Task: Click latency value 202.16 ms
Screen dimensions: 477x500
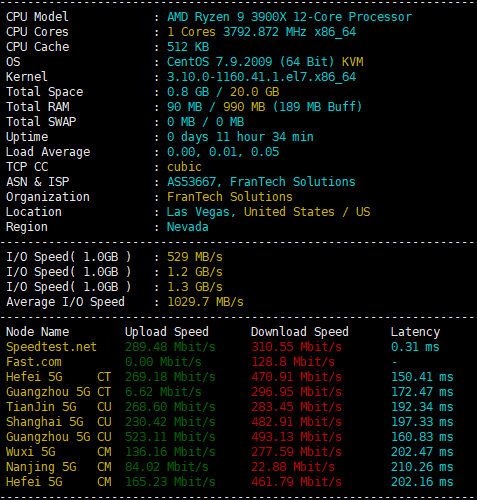Action: point(422,482)
